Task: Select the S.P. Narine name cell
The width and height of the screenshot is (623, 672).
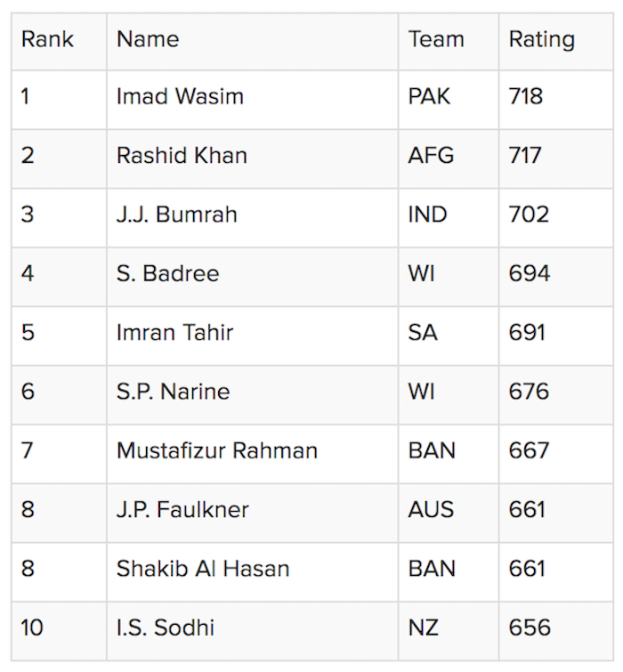Action: point(173,392)
